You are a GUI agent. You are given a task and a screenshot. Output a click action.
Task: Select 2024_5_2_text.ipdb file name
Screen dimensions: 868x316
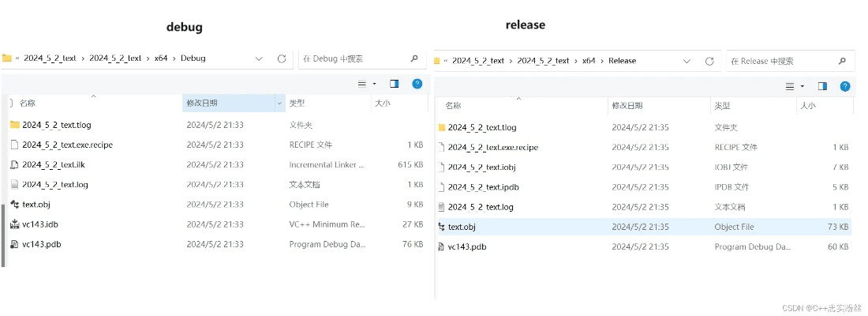click(483, 187)
